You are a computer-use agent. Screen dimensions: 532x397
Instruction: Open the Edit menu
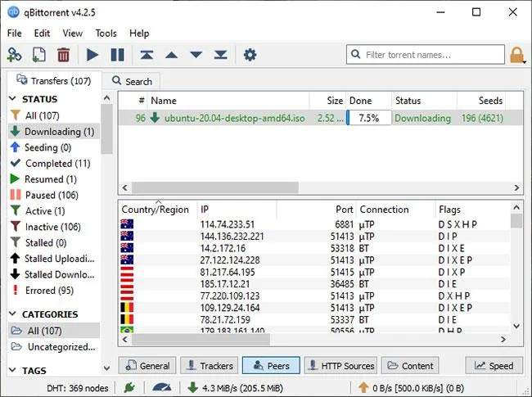(42, 34)
